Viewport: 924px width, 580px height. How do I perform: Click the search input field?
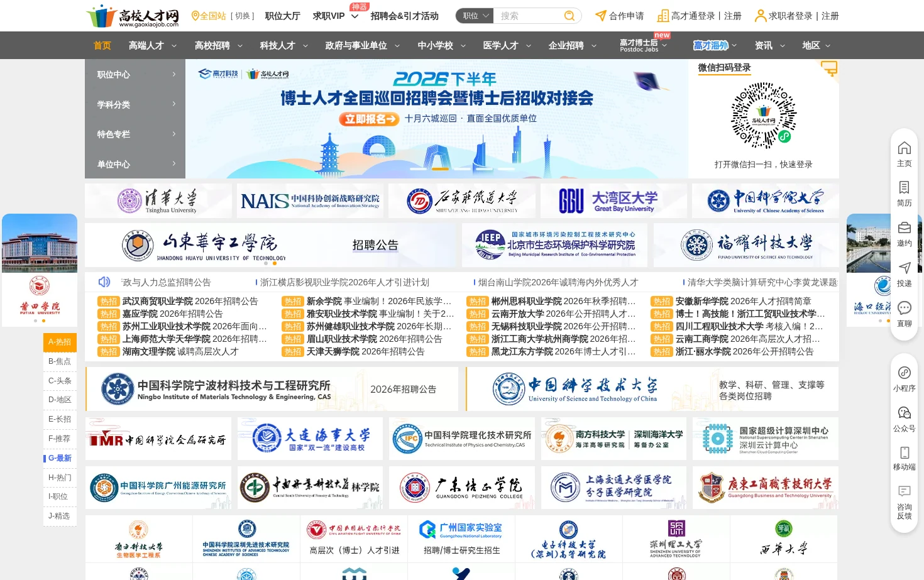529,16
